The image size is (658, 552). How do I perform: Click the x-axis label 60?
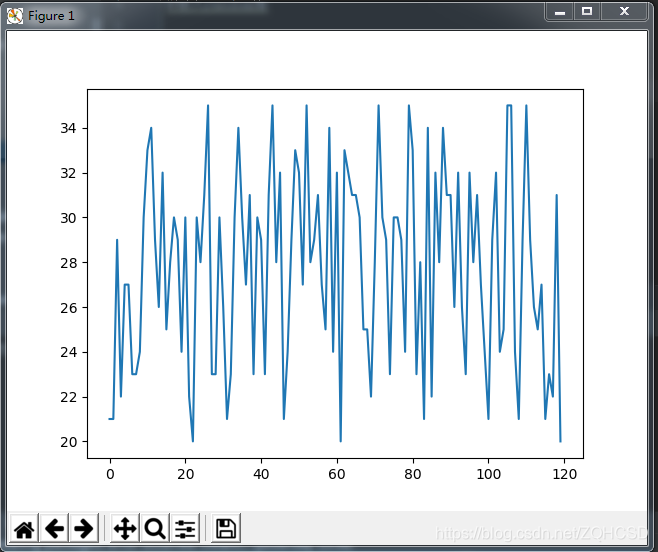(x=337, y=474)
